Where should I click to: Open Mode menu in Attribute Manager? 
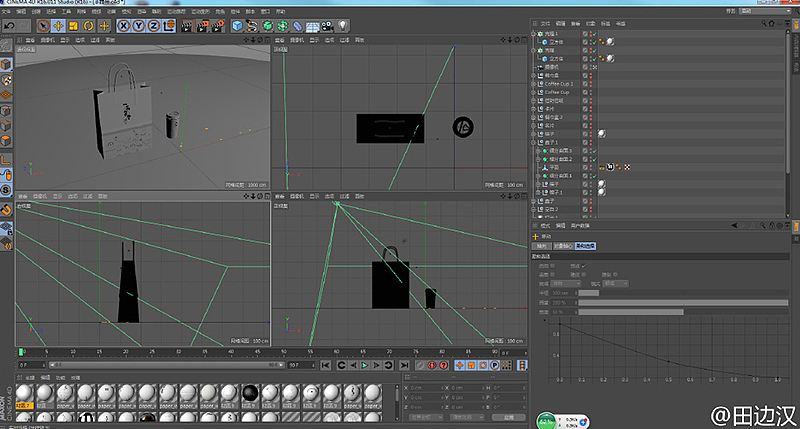[x=545, y=225]
